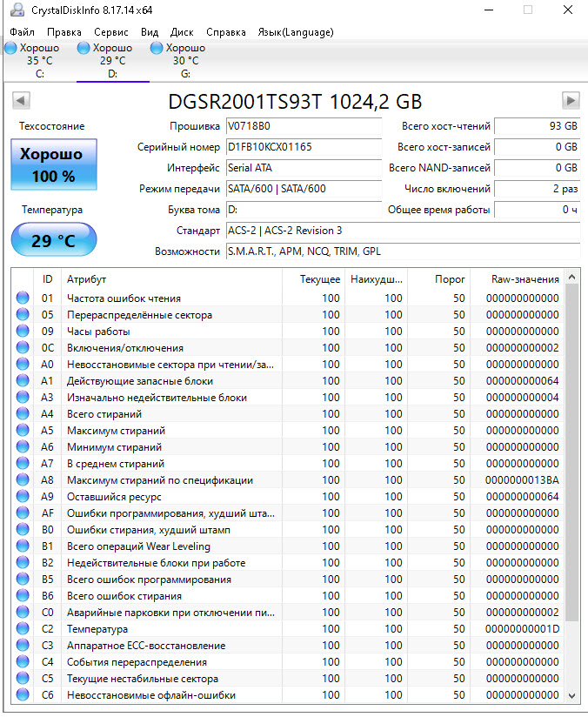
Task: Click the Атрибут column header
Action: (x=171, y=279)
